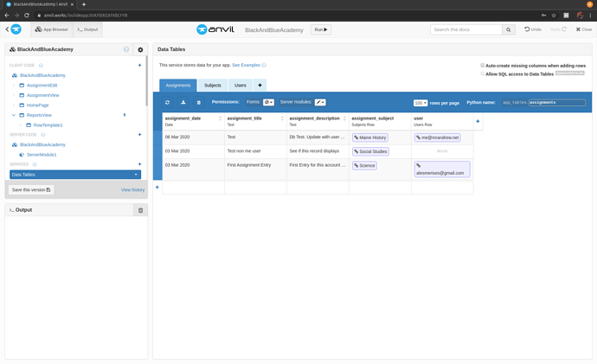The image size is (597, 364).
Task: Add a new column with plus icon
Action: (478, 121)
